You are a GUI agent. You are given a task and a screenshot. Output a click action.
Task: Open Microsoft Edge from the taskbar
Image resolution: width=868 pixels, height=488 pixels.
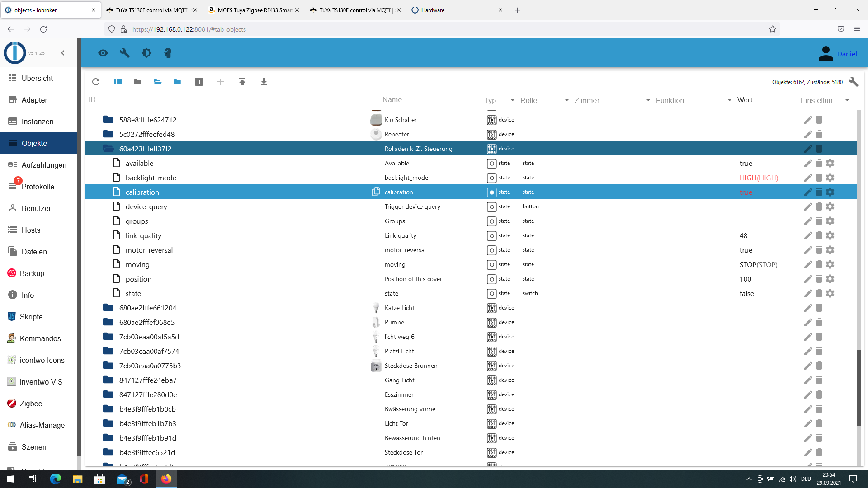(x=56, y=479)
